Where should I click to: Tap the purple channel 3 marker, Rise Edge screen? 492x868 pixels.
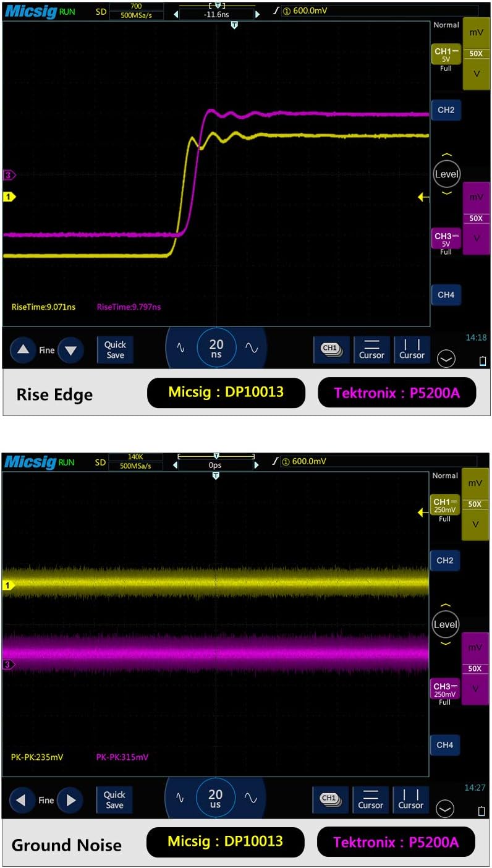pos(9,175)
